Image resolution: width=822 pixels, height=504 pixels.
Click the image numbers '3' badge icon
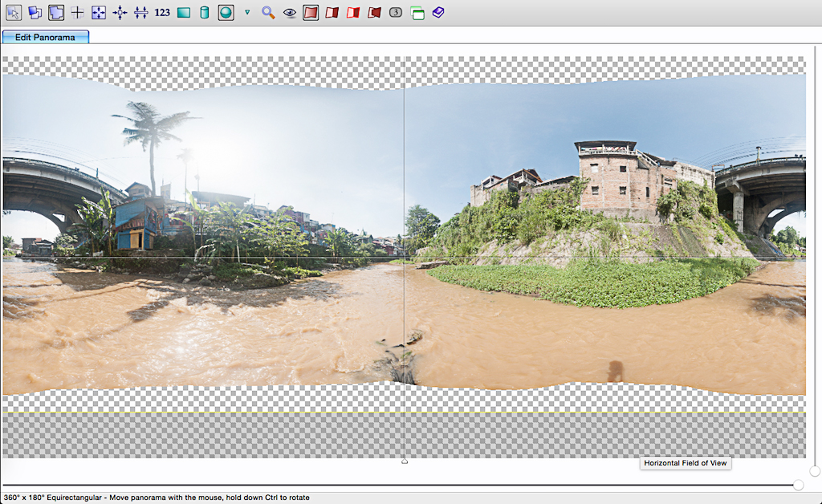tap(396, 12)
